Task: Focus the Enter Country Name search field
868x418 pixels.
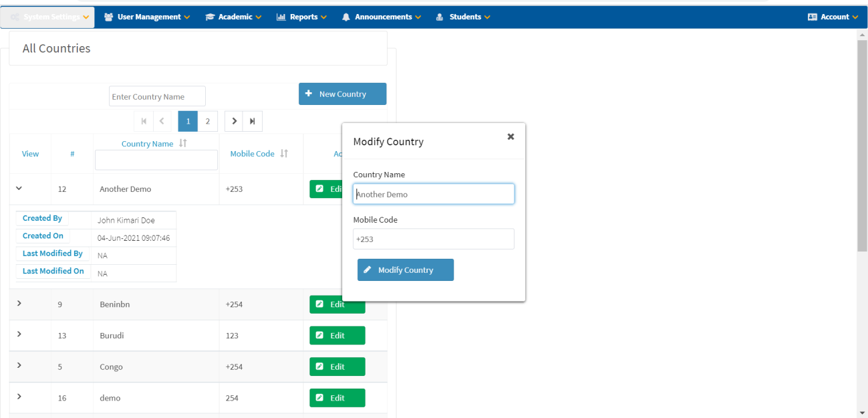Action: [x=157, y=96]
